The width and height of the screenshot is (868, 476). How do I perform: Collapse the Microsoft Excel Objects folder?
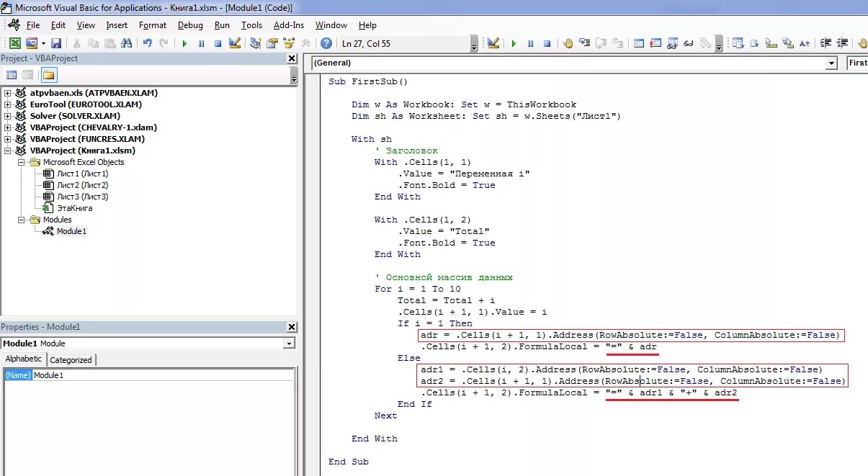(22, 162)
